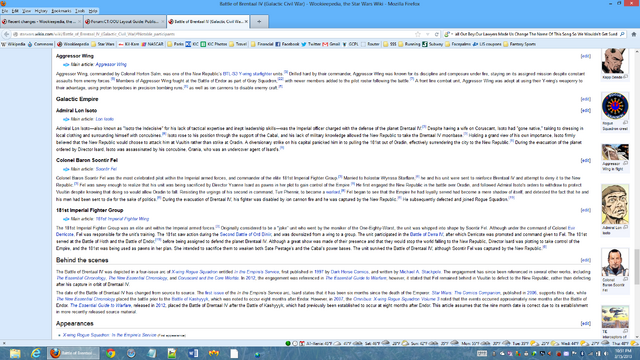Expand the Financial bookmarks folder
This screenshot has height=360, width=640.
tap(262, 44)
